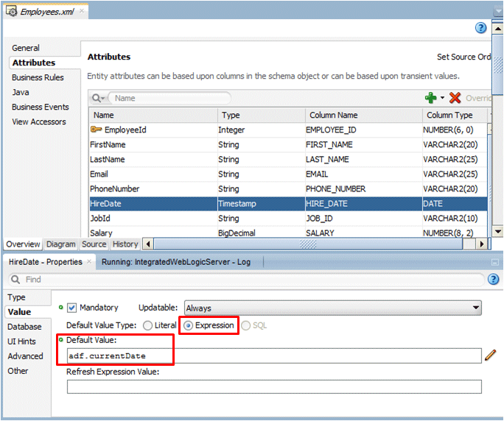Switch to the History tab
This screenshot has height=421, width=504.
point(125,244)
